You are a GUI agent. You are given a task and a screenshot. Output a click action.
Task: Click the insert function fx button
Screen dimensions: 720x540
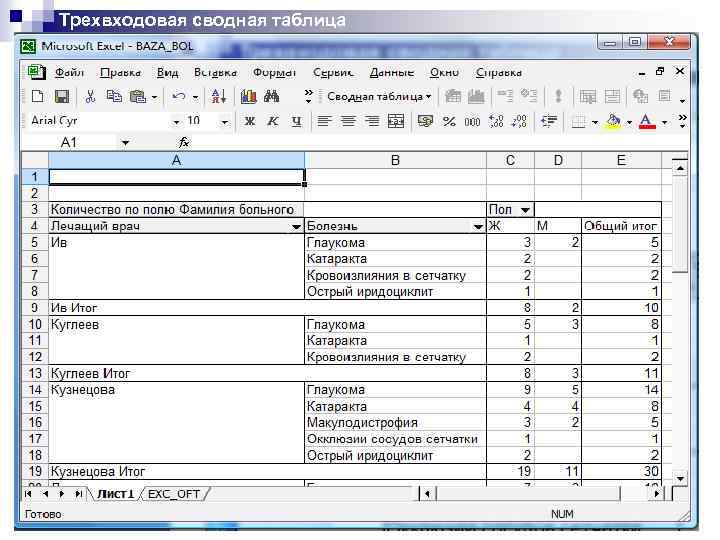(x=184, y=142)
